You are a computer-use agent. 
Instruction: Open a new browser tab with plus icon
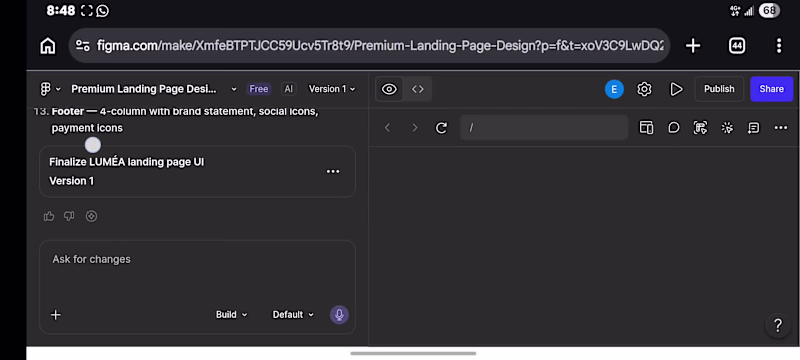(x=693, y=46)
